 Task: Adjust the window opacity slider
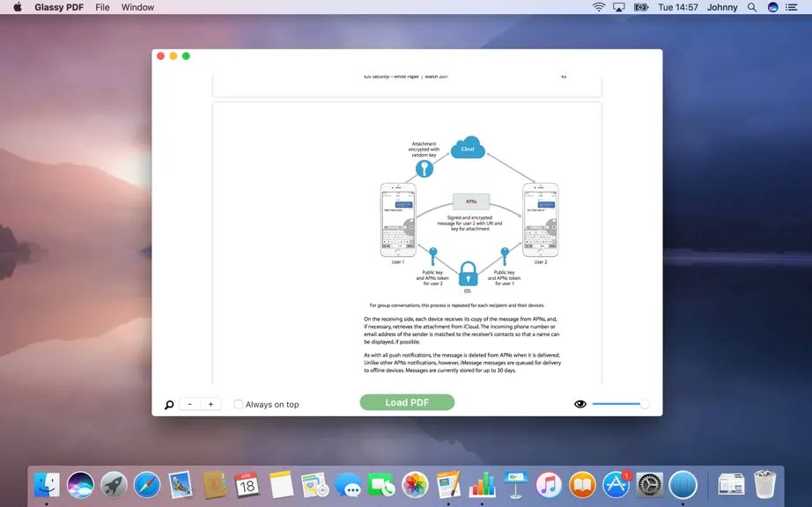click(x=620, y=404)
